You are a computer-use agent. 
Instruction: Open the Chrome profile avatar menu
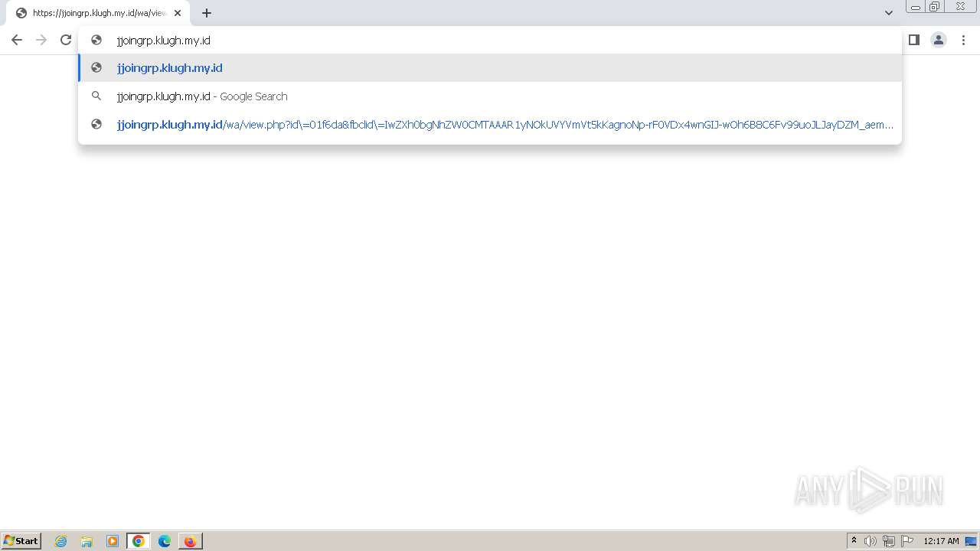tap(939, 40)
